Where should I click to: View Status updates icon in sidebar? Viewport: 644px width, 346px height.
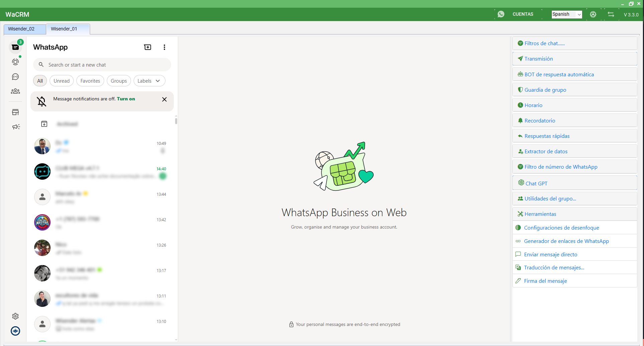(15, 62)
